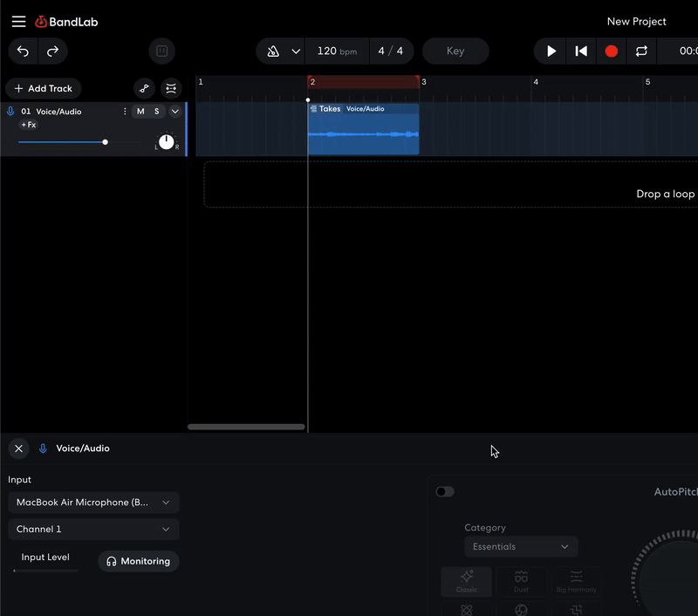Click the redo icon
The width and height of the screenshot is (698, 616).
52,51
